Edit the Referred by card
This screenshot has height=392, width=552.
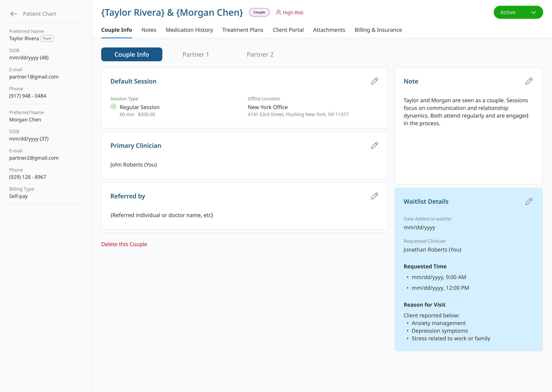click(374, 196)
